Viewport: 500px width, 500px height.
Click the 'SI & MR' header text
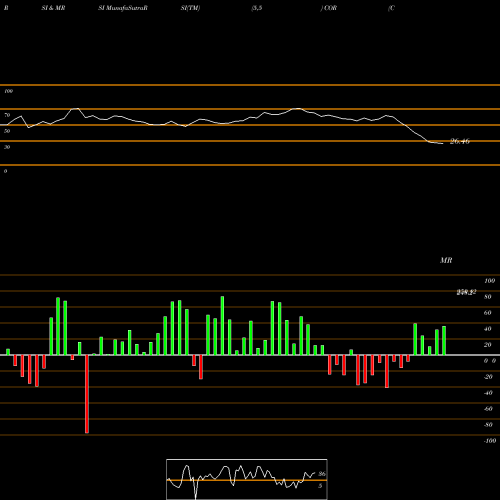pyautogui.click(x=53, y=8)
